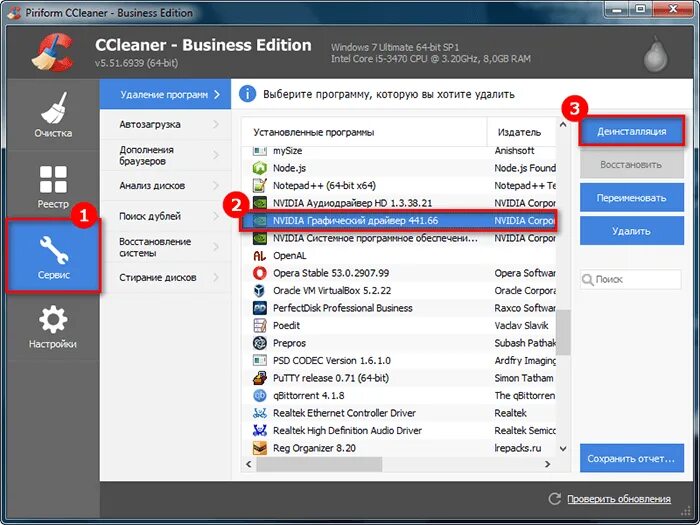
Task: Sort by Установленные программы column header
Action: click(364, 132)
